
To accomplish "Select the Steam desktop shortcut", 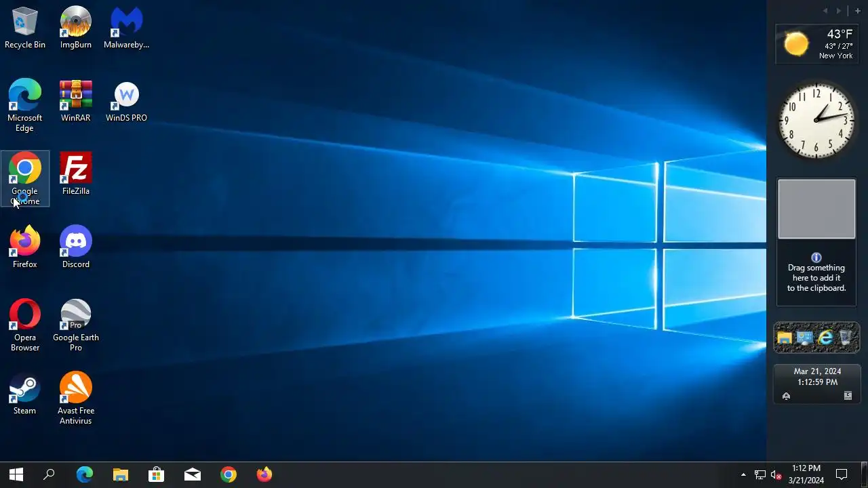I will pyautogui.click(x=25, y=394).
